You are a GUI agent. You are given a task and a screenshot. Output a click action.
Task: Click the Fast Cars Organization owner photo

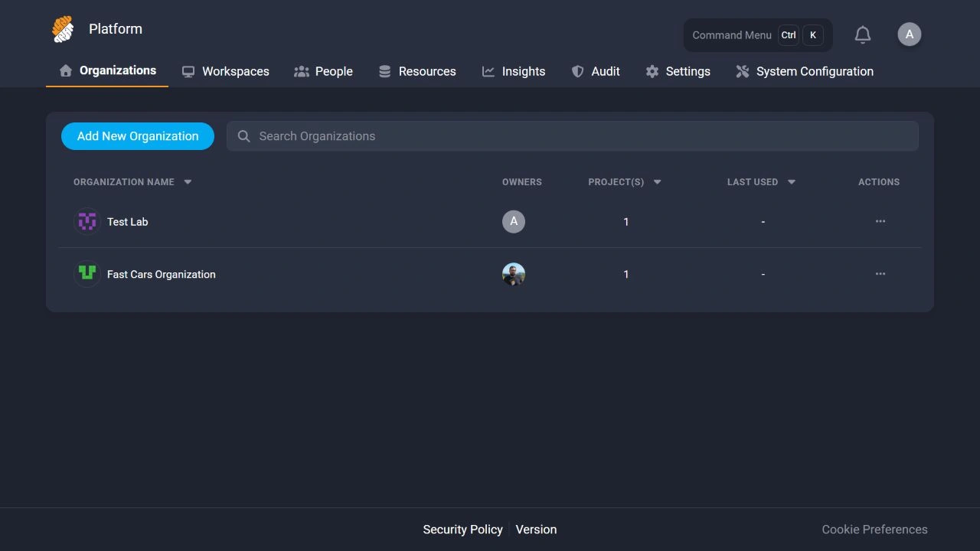click(514, 274)
